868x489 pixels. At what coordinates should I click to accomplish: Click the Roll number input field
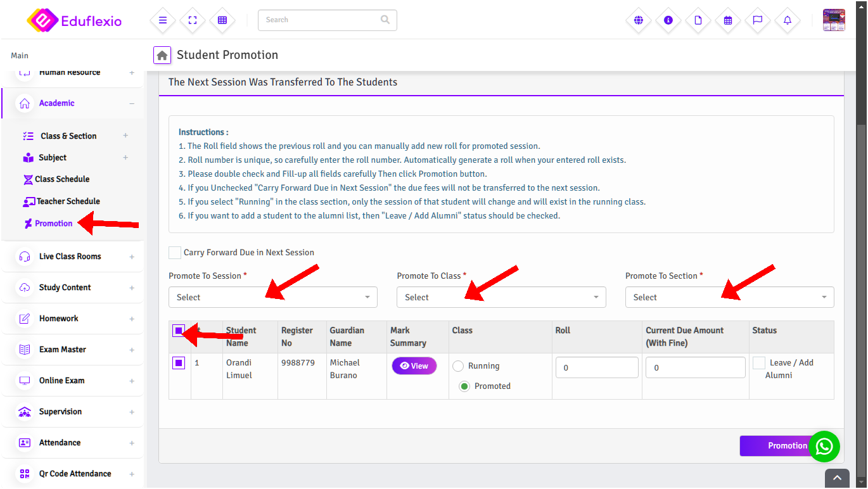(x=596, y=367)
